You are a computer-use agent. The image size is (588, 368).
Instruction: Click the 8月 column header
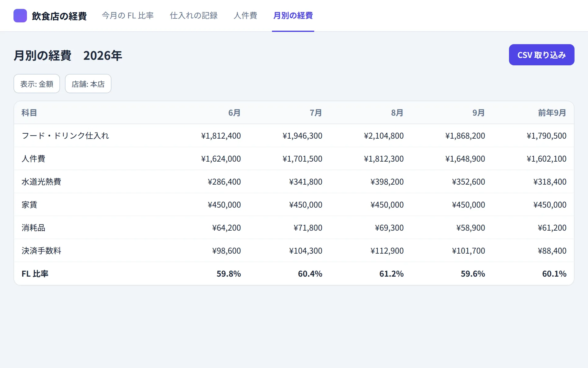click(397, 113)
